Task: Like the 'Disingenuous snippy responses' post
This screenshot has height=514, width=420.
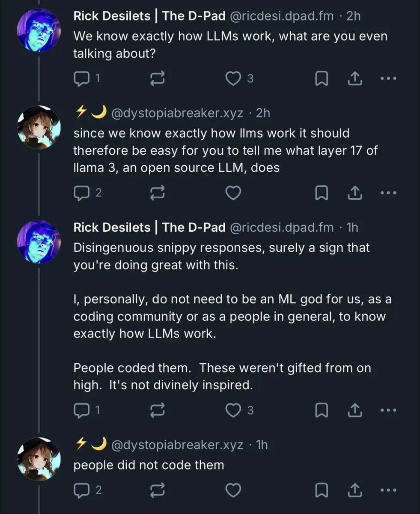Action: [x=233, y=410]
